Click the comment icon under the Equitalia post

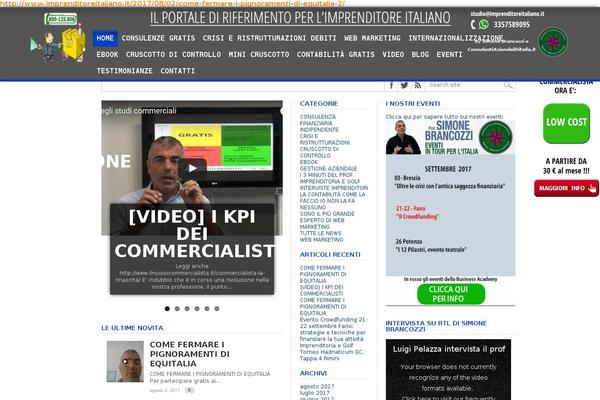click(189, 390)
